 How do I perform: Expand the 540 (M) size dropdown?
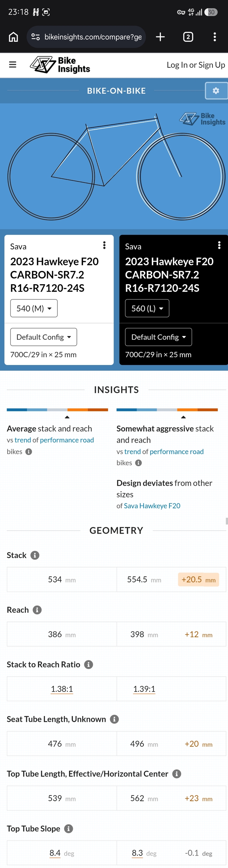click(34, 308)
